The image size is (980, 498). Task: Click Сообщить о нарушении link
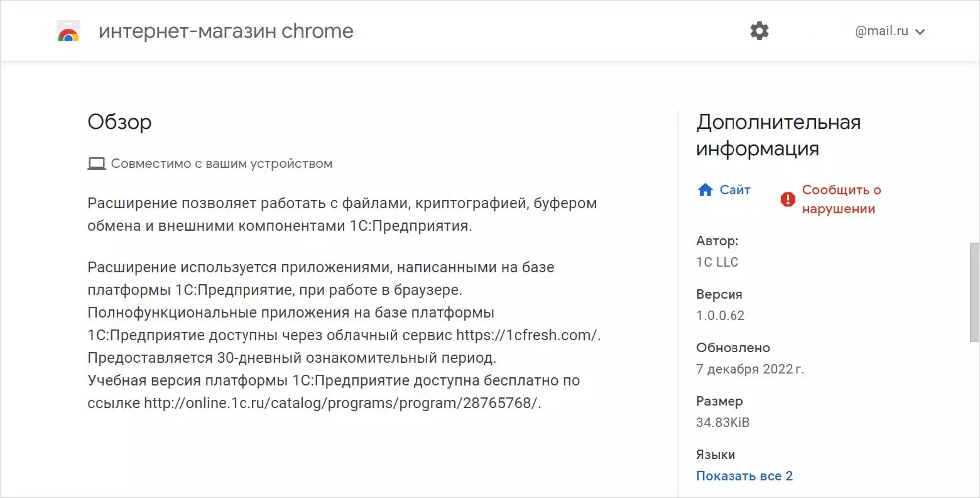841,199
